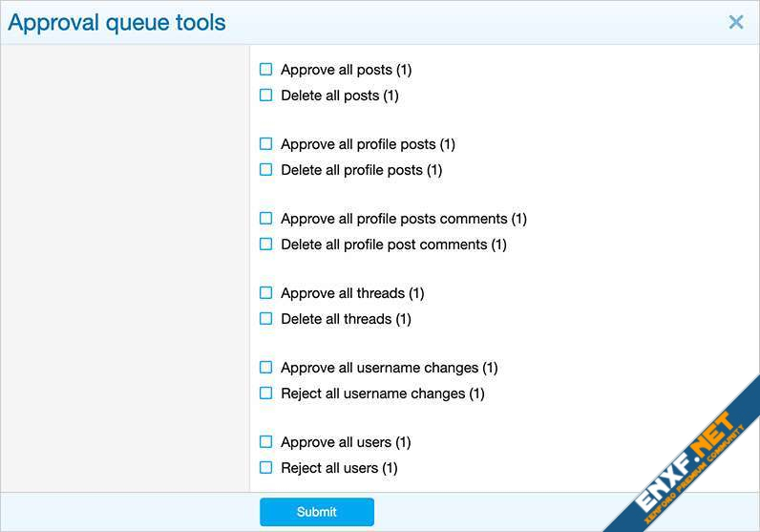Screen dimensions: 760x532
Task: Click the 'Approval queue tools' title text
Action: (116, 23)
